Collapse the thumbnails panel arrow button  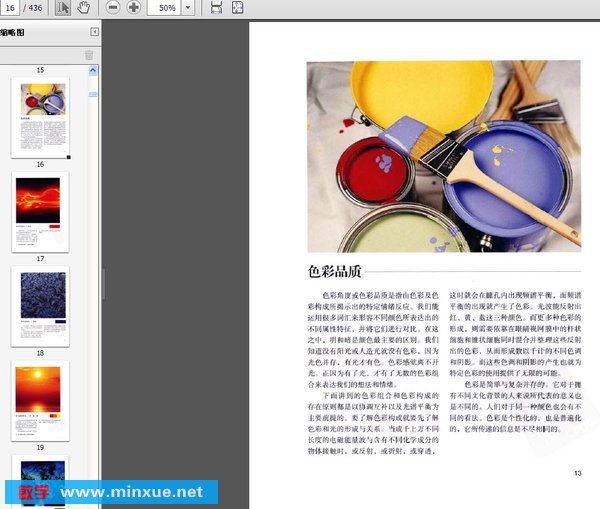point(94,32)
